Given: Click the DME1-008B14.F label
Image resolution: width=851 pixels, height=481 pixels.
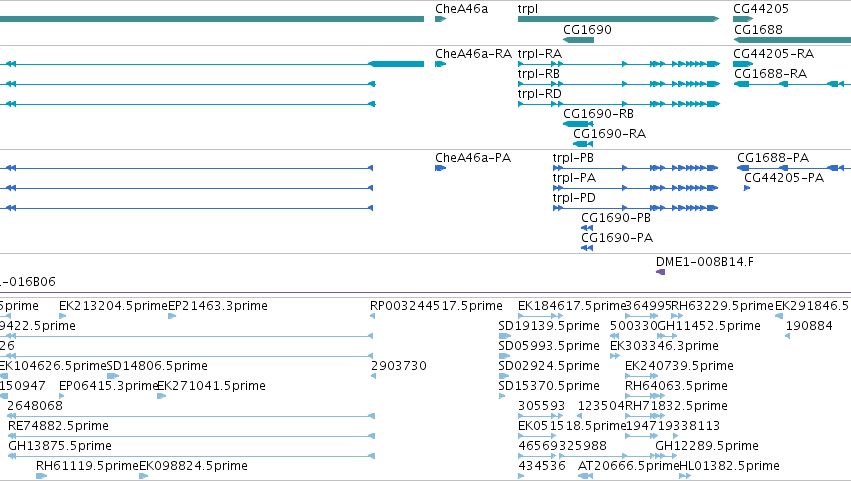Looking at the screenshot, I should 704,262.
